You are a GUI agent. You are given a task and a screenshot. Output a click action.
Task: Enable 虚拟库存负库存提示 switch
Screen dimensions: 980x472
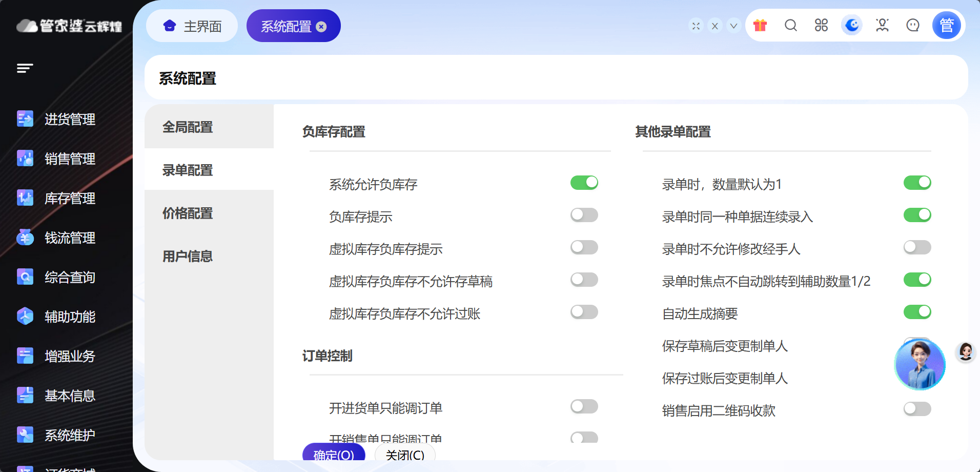[584, 247]
